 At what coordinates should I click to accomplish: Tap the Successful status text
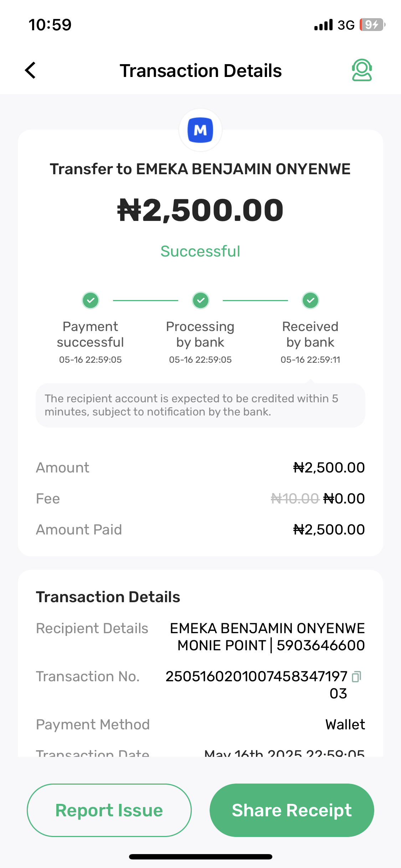coord(200,251)
